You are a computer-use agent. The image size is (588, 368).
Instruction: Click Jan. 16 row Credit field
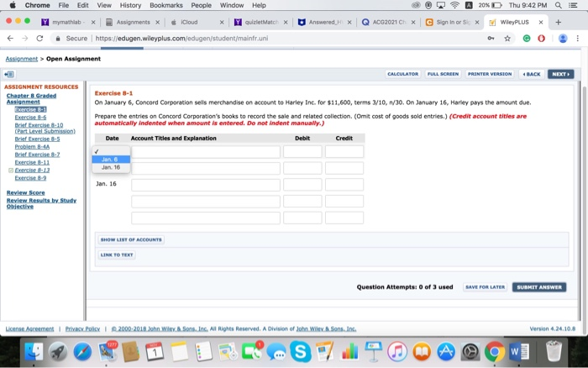pos(344,185)
